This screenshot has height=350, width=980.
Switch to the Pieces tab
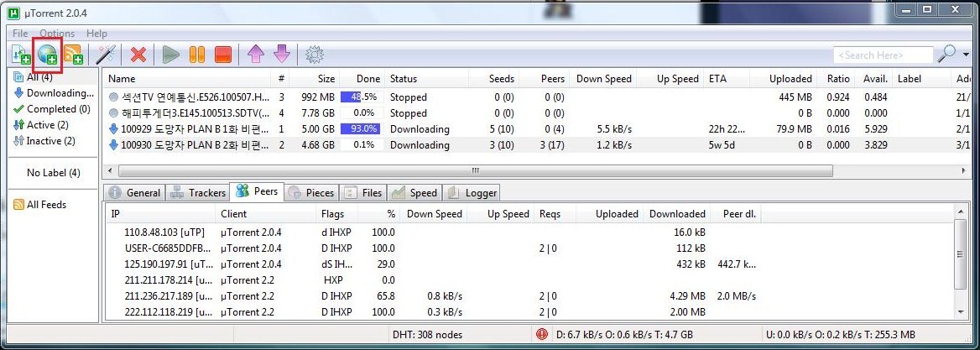coord(312,192)
